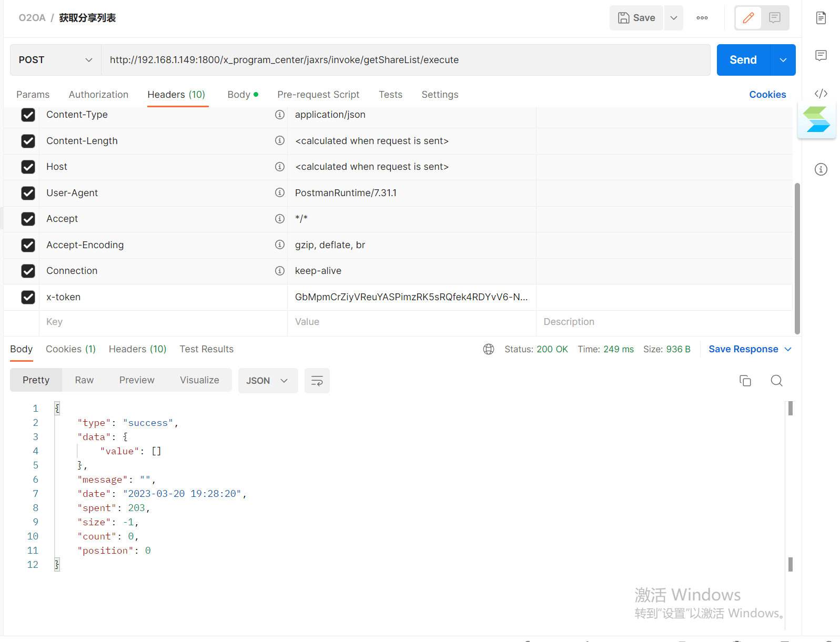Screen dimensions: 840x642
Task: Click the network globe icon near Status
Action: 489,349
